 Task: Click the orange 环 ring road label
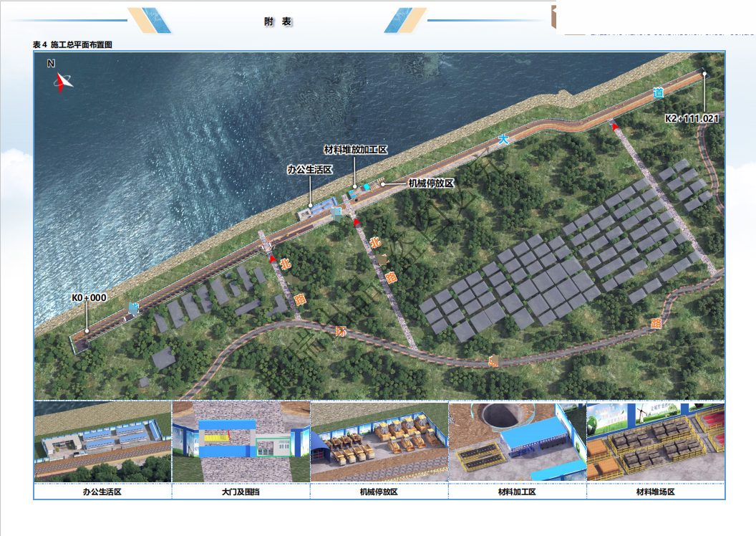(x=341, y=331)
